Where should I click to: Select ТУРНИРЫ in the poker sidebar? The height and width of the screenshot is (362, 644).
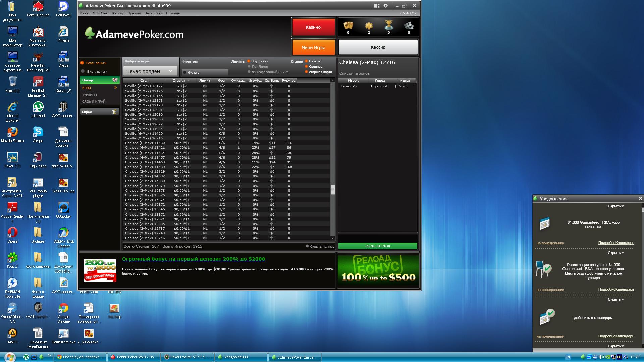click(x=90, y=95)
